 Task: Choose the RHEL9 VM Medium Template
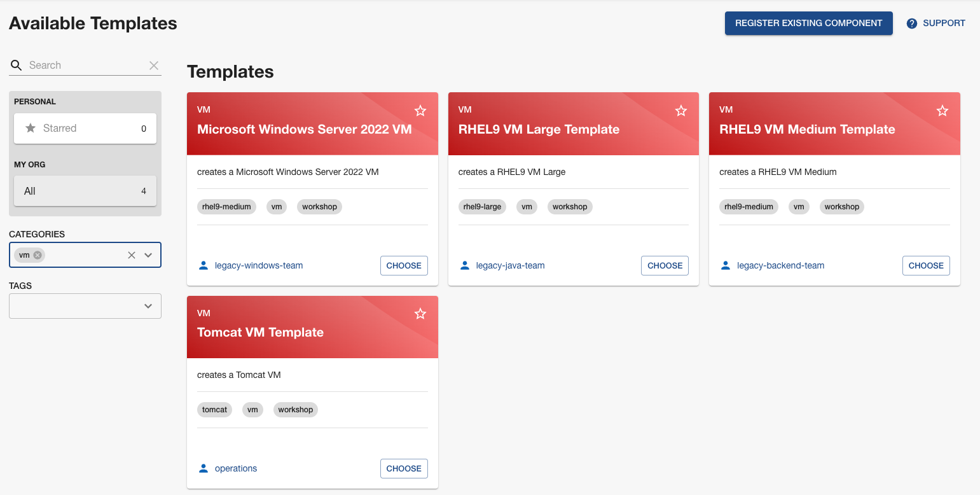pyautogui.click(x=926, y=265)
